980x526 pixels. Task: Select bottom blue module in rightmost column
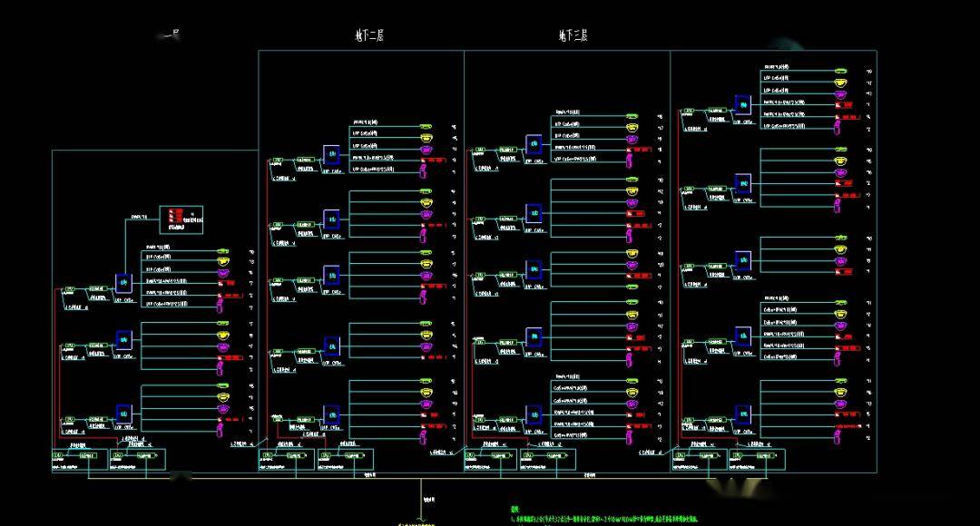[743, 414]
